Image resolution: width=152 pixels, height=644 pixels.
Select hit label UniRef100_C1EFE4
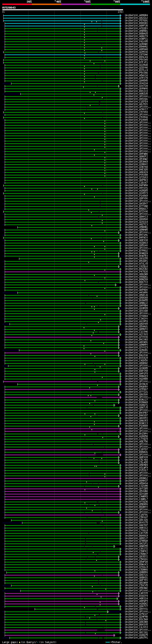(x=136, y=102)
